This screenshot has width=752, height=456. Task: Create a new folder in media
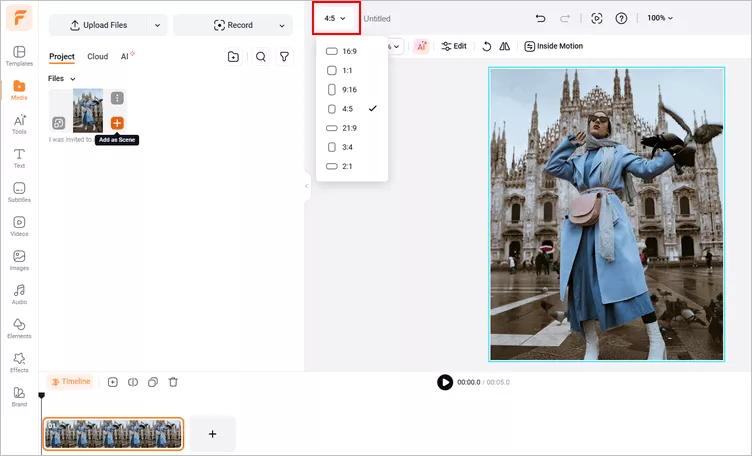click(233, 57)
